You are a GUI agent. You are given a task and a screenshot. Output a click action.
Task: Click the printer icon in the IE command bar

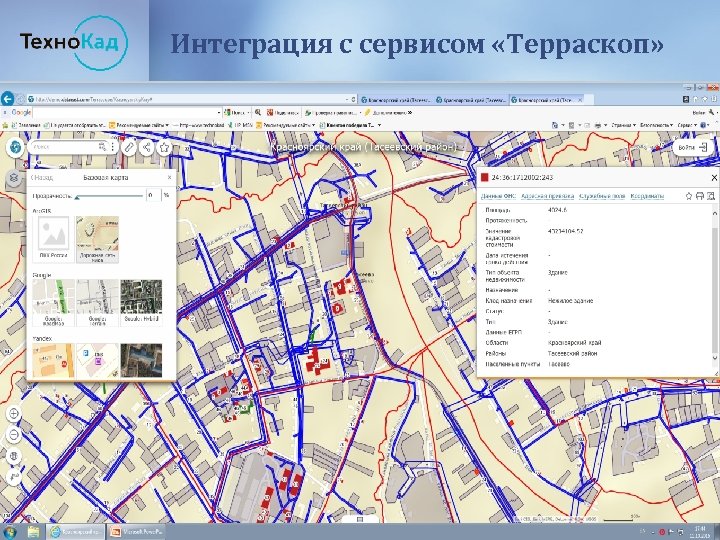pyautogui.click(x=597, y=125)
